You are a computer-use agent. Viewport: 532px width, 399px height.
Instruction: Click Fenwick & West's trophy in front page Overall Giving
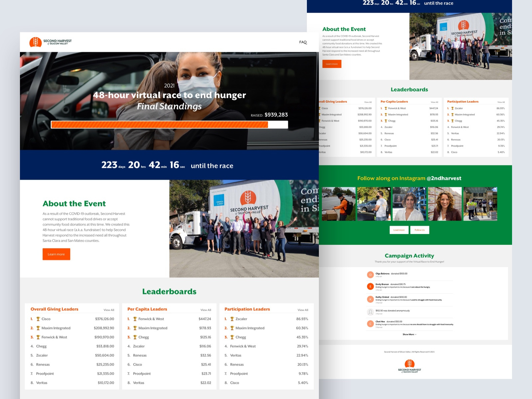click(x=38, y=337)
